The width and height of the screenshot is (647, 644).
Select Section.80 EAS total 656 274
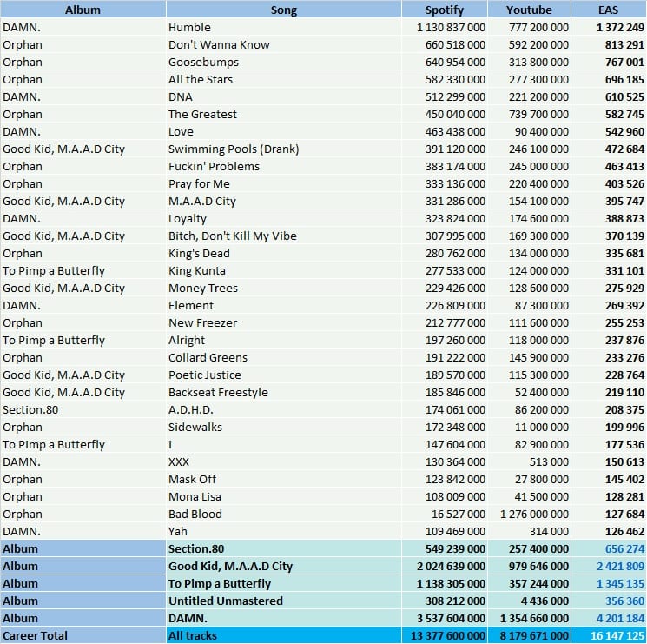point(624,548)
